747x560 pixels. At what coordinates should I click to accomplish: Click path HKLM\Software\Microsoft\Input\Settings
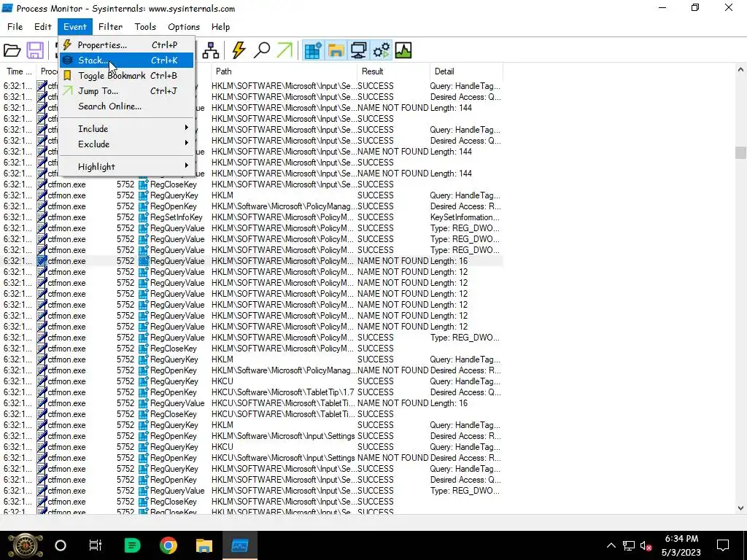[283, 436]
